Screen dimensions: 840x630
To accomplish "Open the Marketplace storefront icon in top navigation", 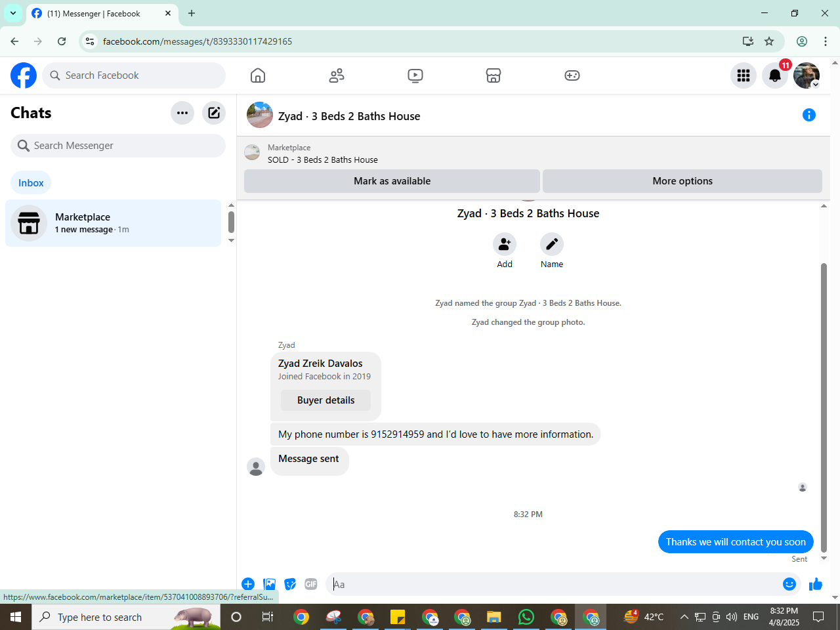I will point(493,75).
